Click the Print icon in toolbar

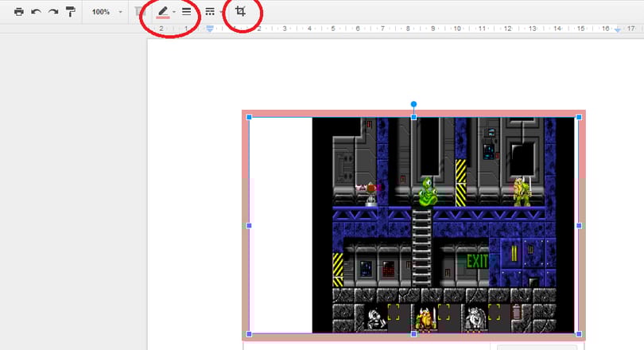[x=18, y=11]
